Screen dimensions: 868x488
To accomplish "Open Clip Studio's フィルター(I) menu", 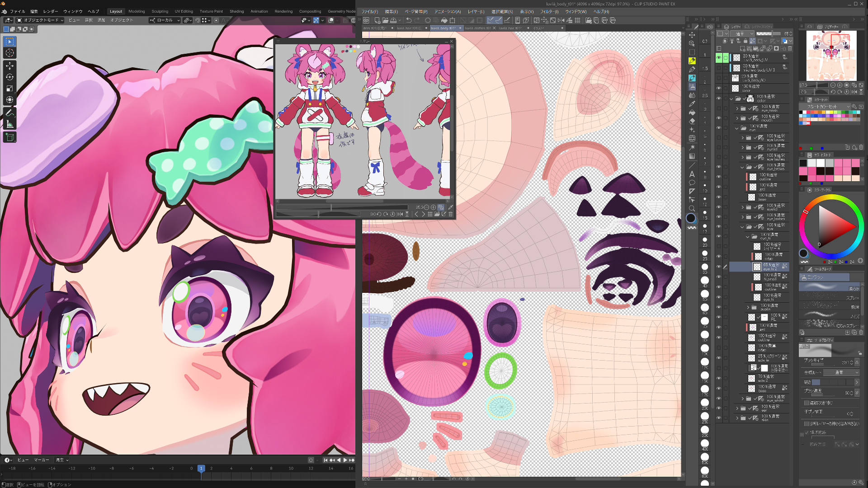I will pos(549,12).
